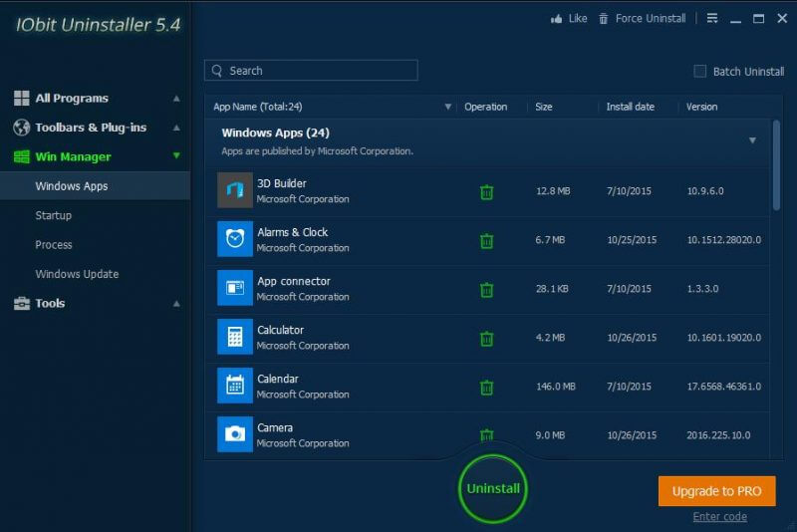Click the All Programs grid icon

click(x=21, y=98)
